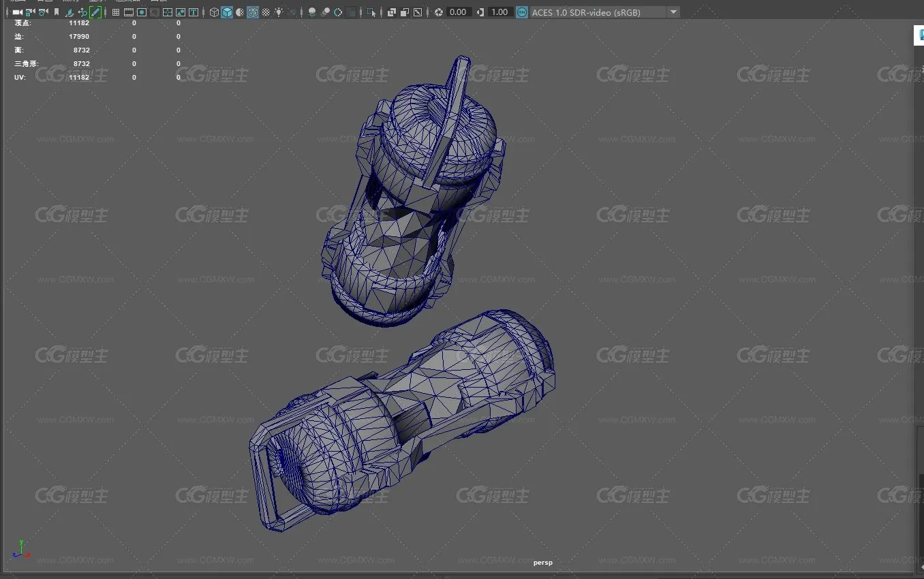Click the Exposure value field 0.00

(459, 12)
